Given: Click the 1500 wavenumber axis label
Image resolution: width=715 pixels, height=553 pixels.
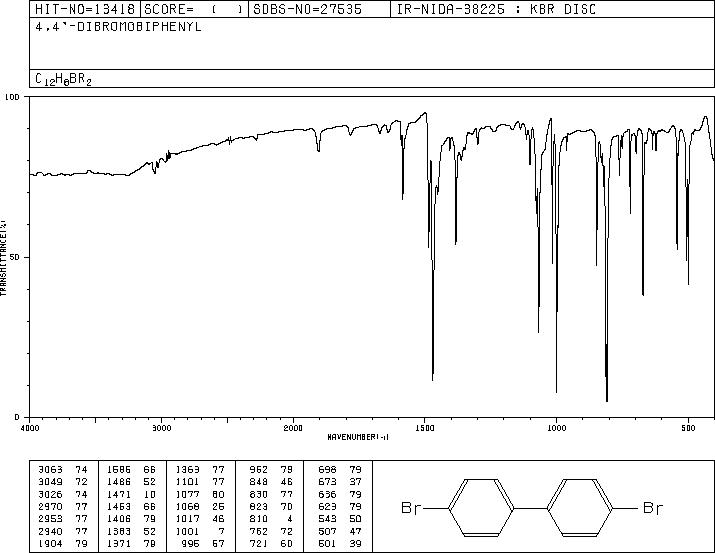Looking at the screenshot, I should (425, 428).
